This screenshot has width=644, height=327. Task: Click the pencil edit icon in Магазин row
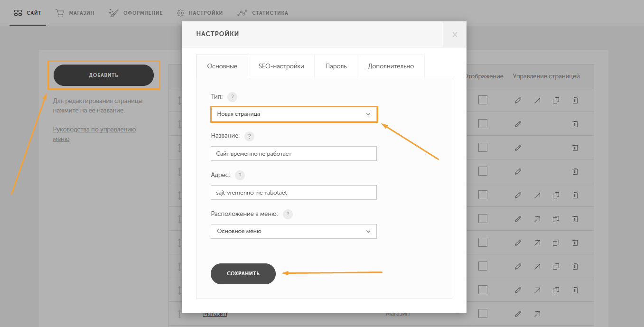point(518,314)
